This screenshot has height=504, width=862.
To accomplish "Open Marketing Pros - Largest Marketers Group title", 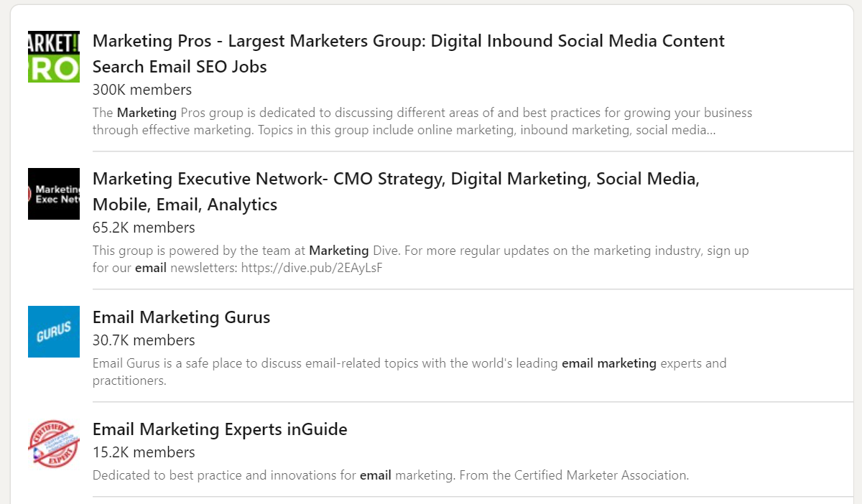I will tap(409, 54).
